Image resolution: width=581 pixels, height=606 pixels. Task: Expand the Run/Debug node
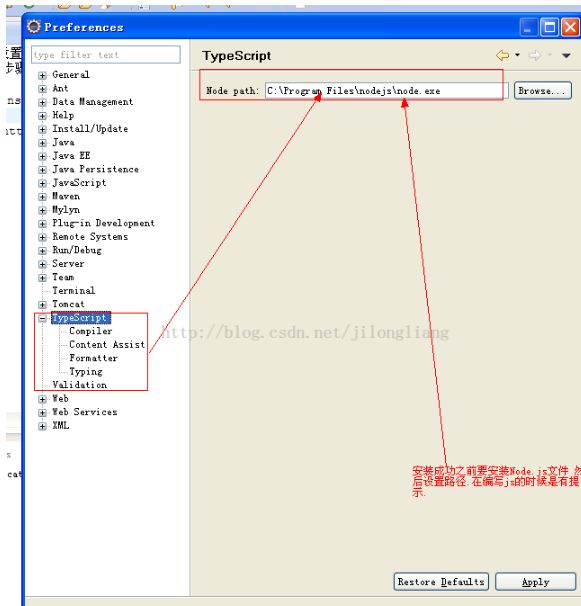43,251
